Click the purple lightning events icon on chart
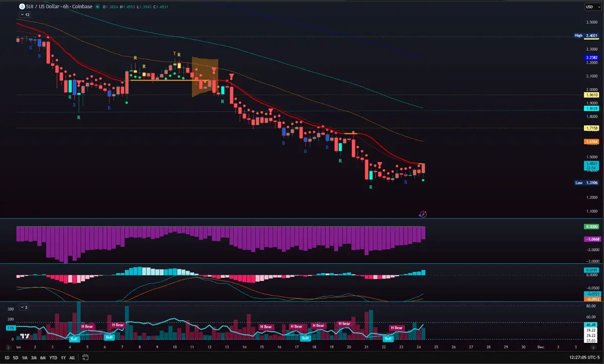 pos(423,214)
